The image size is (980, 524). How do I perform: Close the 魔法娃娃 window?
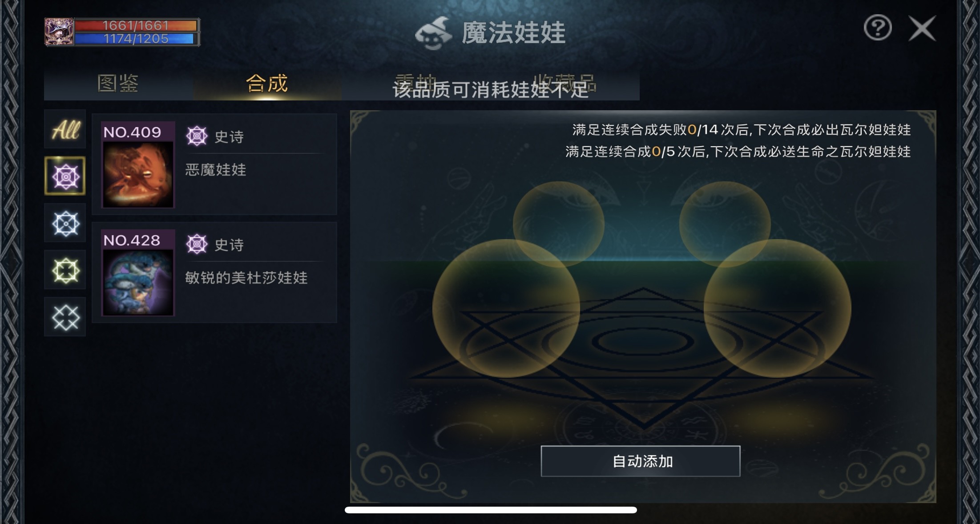(x=922, y=29)
